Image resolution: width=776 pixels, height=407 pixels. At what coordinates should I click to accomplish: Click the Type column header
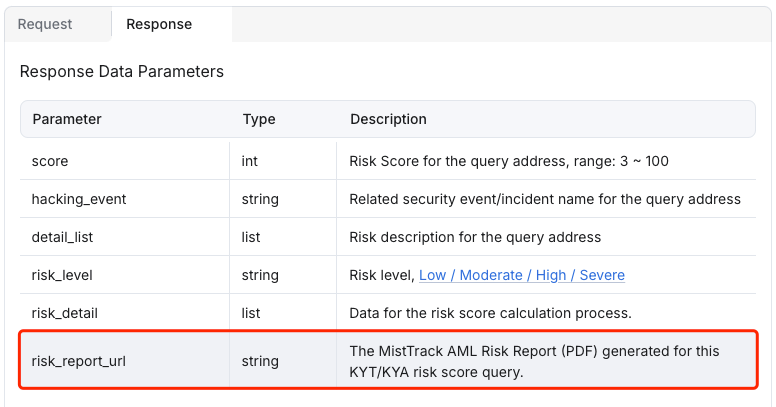(x=259, y=119)
